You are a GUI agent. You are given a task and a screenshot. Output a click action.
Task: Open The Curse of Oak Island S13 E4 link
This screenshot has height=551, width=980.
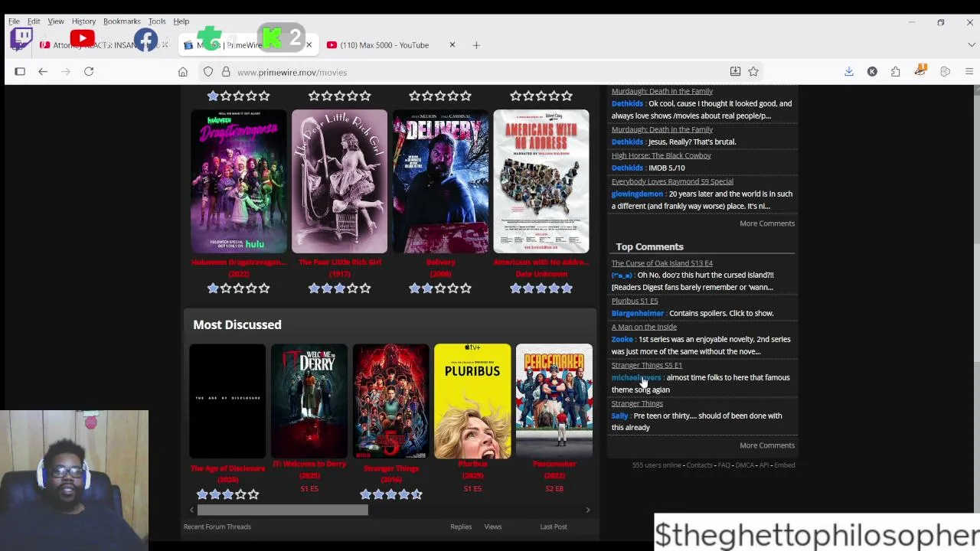pos(661,263)
